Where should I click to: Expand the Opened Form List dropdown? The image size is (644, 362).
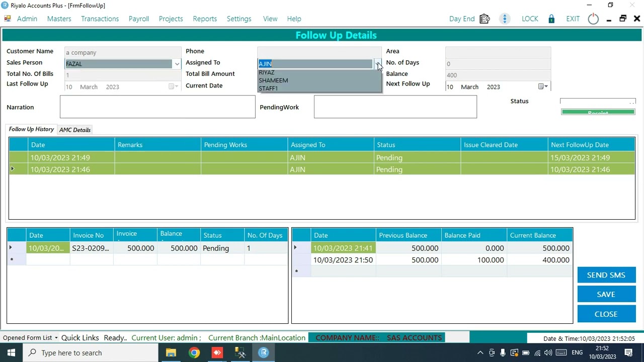(56, 338)
